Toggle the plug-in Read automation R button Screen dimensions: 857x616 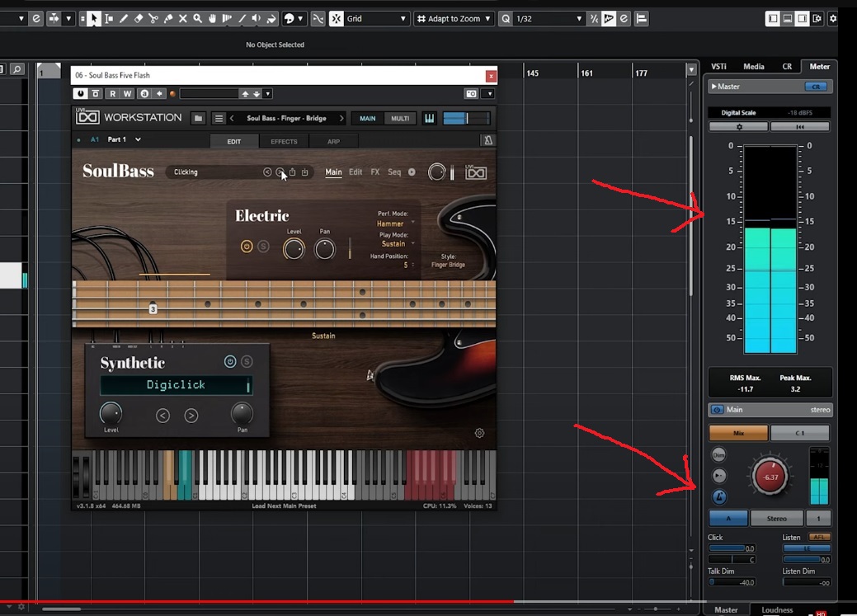113,93
